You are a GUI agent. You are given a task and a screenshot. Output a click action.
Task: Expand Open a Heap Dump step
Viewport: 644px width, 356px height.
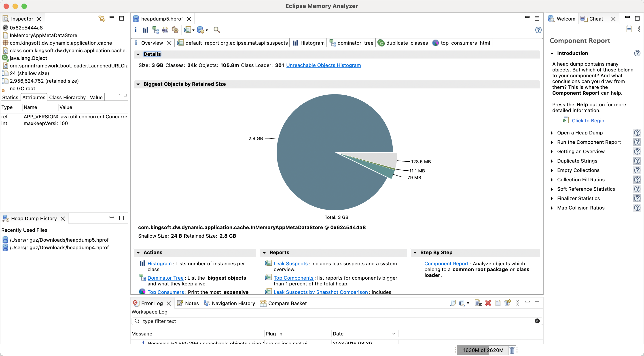(552, 133)
